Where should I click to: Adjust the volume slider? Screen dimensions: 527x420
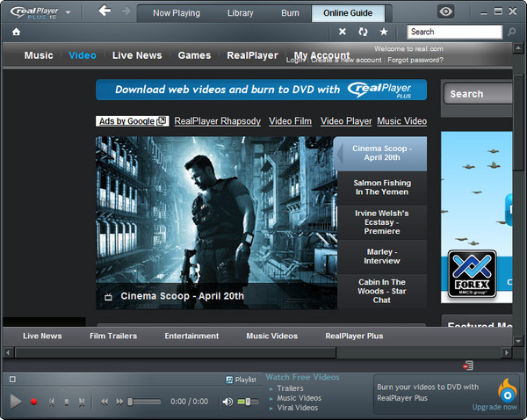pyautogui.click(x=248, y=402)
